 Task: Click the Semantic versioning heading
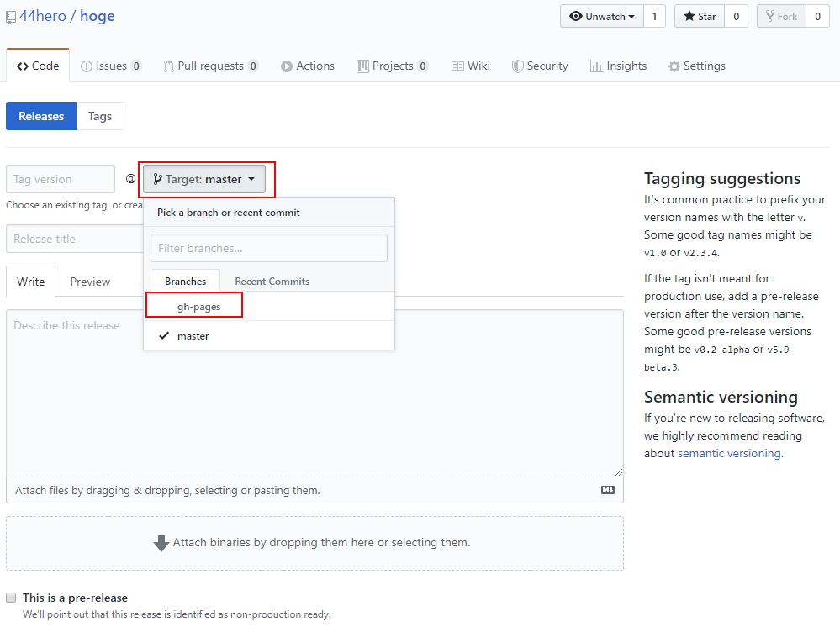721,397
